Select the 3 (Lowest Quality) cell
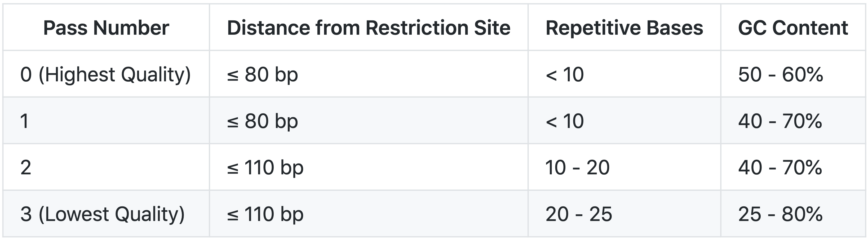Screen dimensions: 868x239 [106, 214]
